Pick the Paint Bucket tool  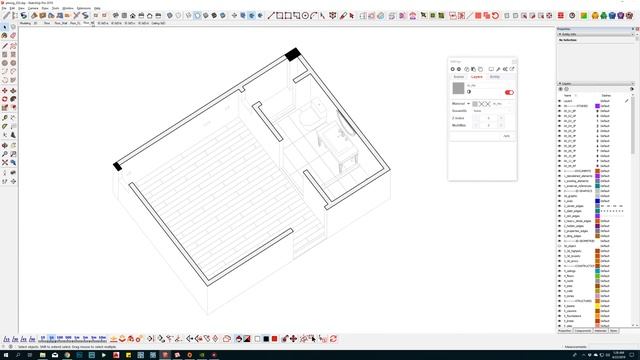tap(4, 36)
